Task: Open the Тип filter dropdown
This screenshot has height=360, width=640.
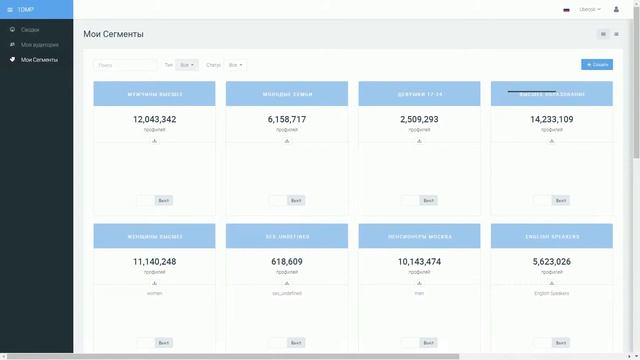Action: pos(187,65)
